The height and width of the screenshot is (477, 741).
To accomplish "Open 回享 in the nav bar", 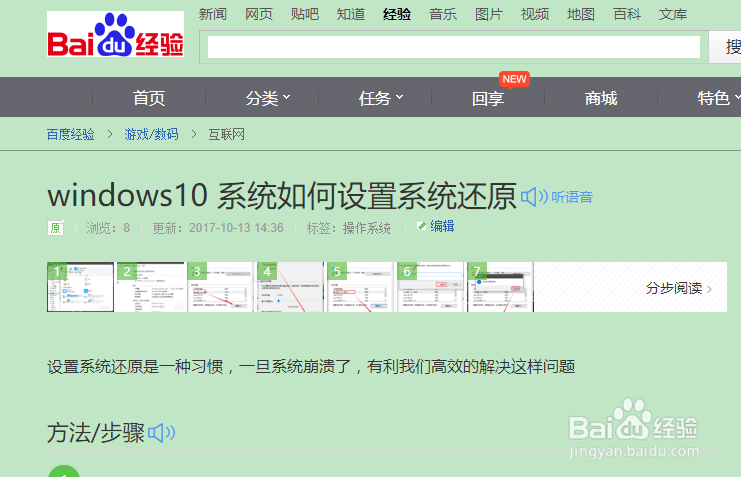I will [488, 98].
